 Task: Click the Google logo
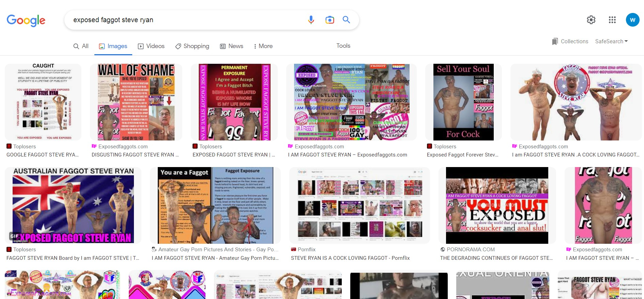click(x=26, y=20)
